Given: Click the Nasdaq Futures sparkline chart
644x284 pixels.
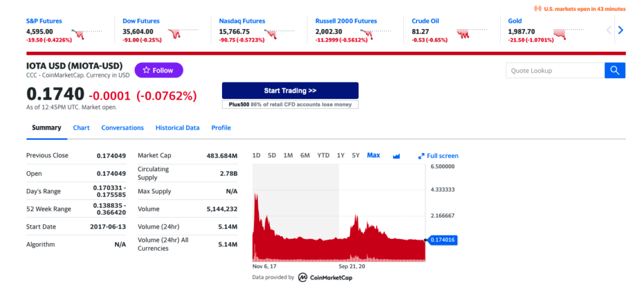Looking at the screenshot, I should click(x=280, y=34).
